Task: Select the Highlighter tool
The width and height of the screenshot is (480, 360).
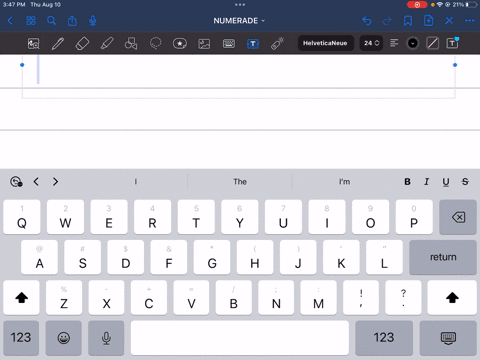Action: (x=107, y=43)
